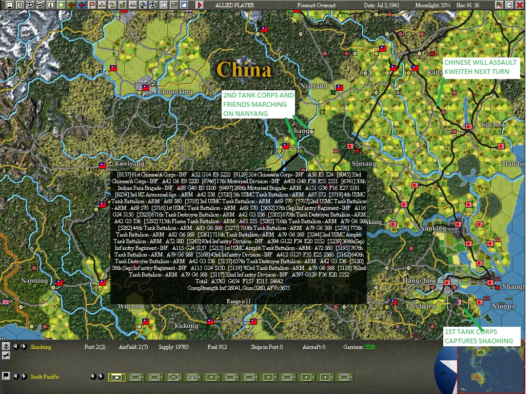The width and height of the screenshot is (532, 394).
Task: Click the British flag marker at left edge
Action: (x=6, y=302)
